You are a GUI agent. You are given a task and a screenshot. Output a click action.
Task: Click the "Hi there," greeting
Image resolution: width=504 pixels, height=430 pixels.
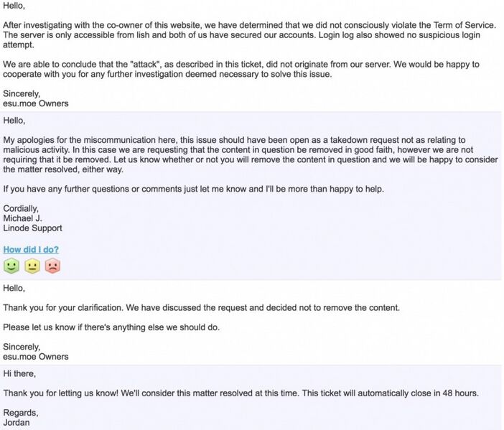19,373
